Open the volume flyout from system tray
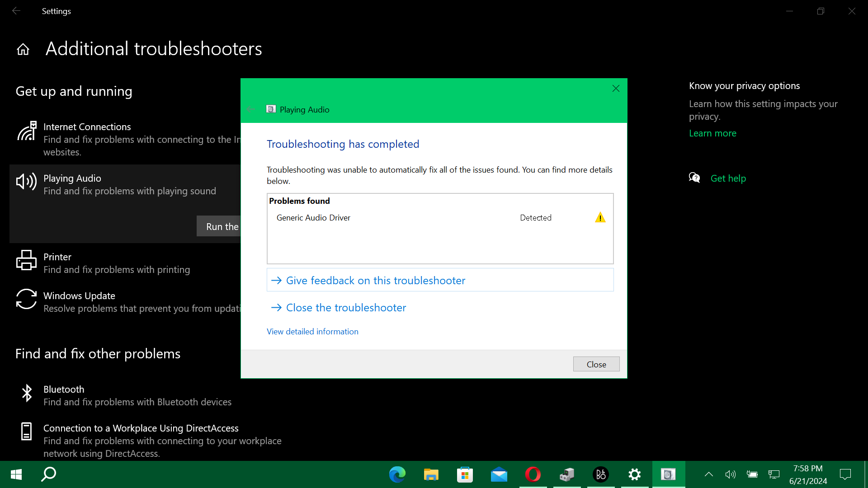868x488 pixels. pos(730,474)
